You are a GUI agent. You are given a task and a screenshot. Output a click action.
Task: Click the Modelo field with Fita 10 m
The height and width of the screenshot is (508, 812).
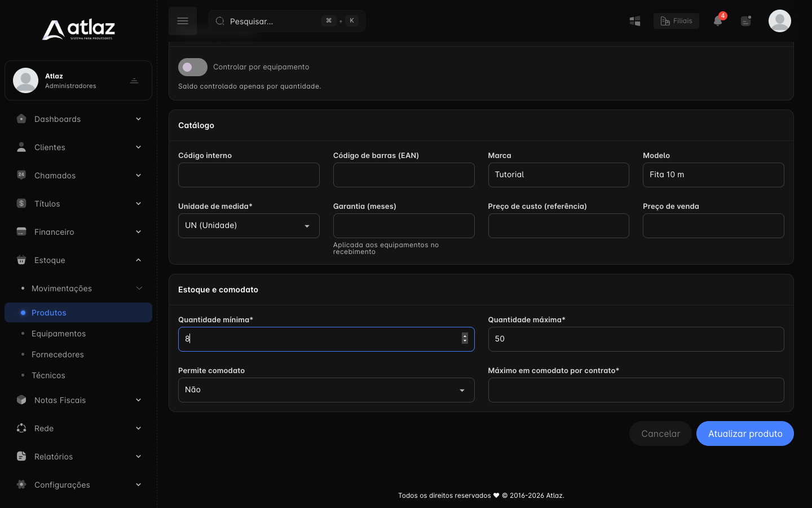tap(713, 175)
